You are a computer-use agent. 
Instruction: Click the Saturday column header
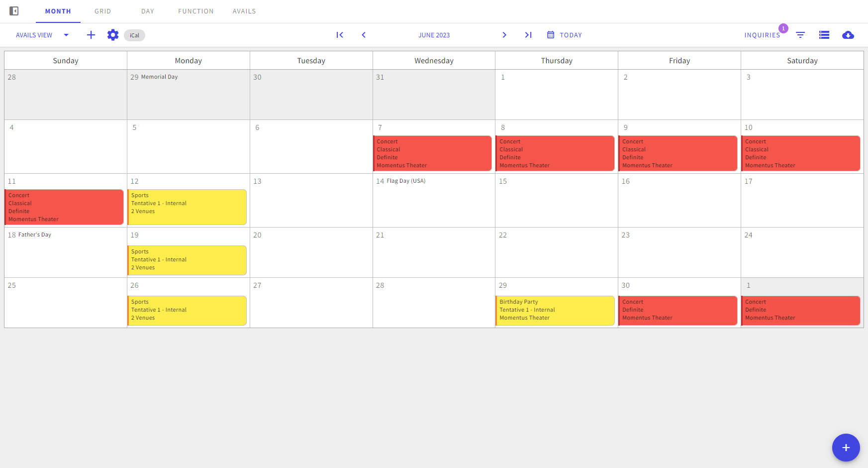802,61
